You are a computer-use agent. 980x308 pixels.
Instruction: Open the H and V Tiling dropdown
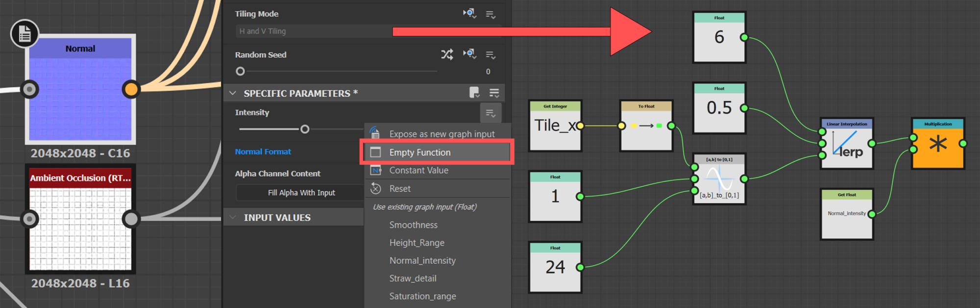coord(368,31)
